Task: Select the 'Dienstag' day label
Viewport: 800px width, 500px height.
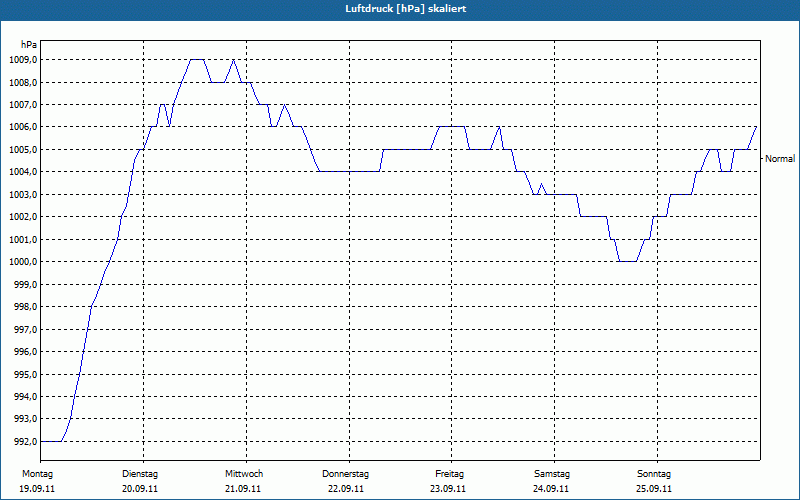Action: [140, 474]
